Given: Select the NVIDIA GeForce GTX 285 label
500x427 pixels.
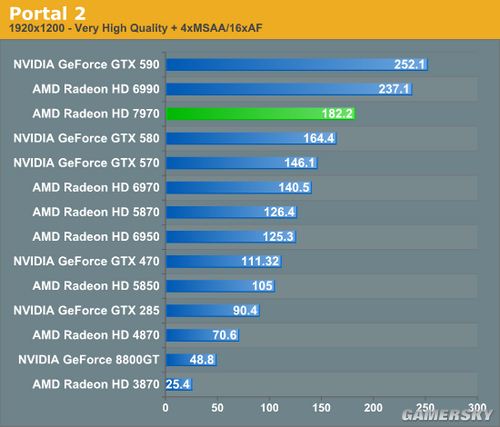Looking at the screenshot, I should (x=86, y=310).
